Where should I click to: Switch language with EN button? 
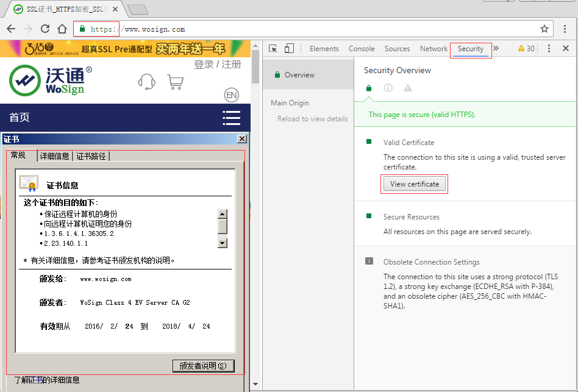[x=231, y=95]
